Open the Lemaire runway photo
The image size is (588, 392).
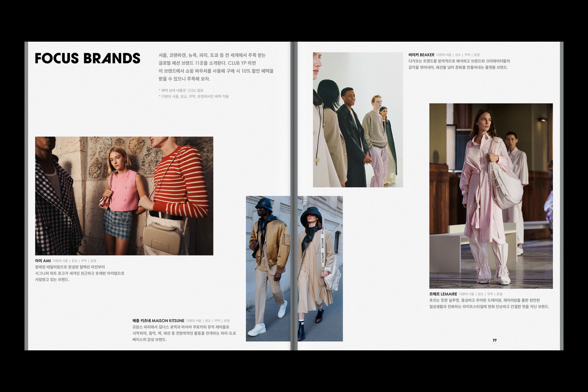pos(491,196)
